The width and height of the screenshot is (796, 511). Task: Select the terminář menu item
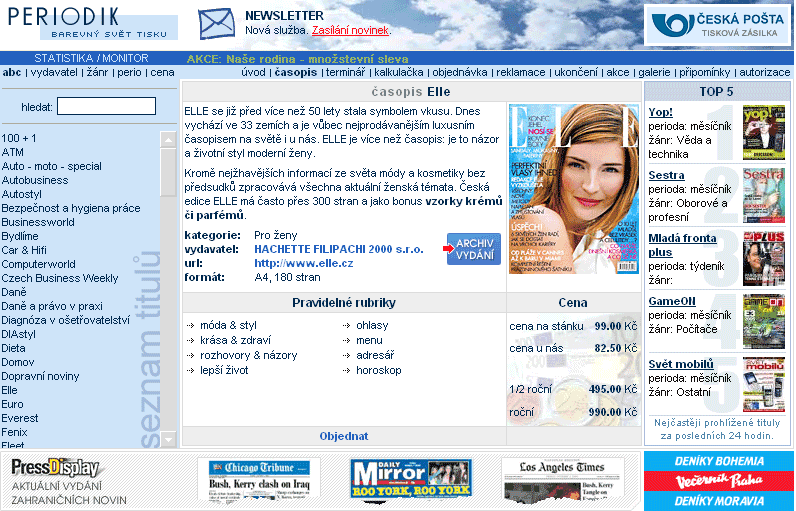coord(346,72)
